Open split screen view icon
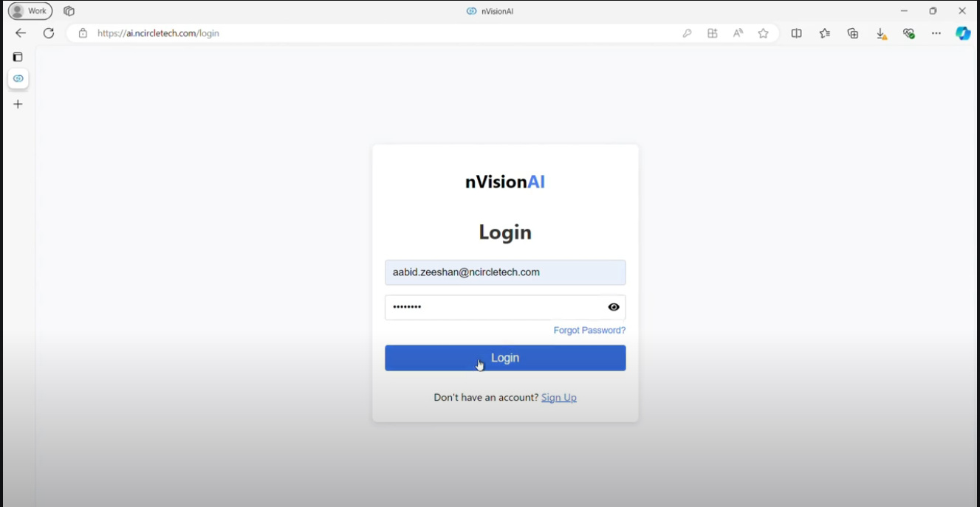 [x=796, y=33]
